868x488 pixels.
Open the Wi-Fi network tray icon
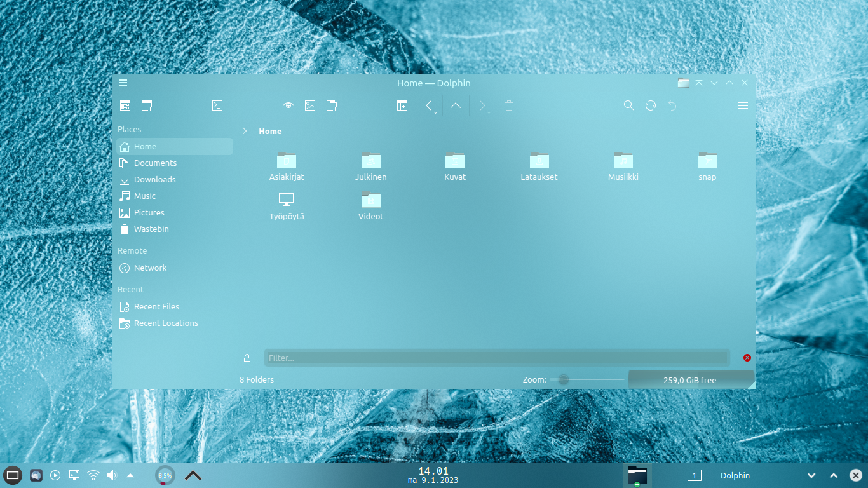pyautogui.click(x=93, y=475)
